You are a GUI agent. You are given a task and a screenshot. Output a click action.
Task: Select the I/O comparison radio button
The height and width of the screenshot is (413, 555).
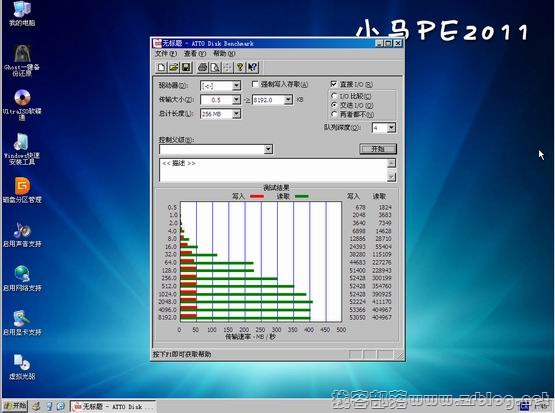pyautogui.click(x=334, y=96)
